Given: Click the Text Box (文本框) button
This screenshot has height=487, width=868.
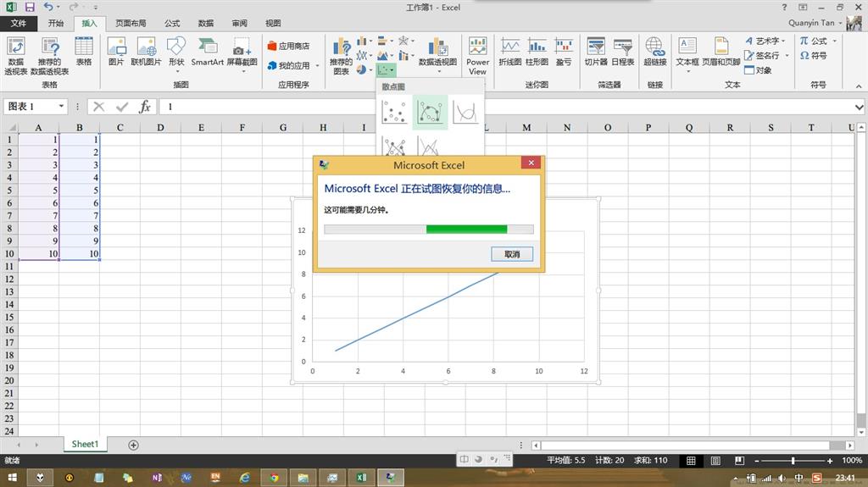Looking at the screenshot, I should 687,55.
